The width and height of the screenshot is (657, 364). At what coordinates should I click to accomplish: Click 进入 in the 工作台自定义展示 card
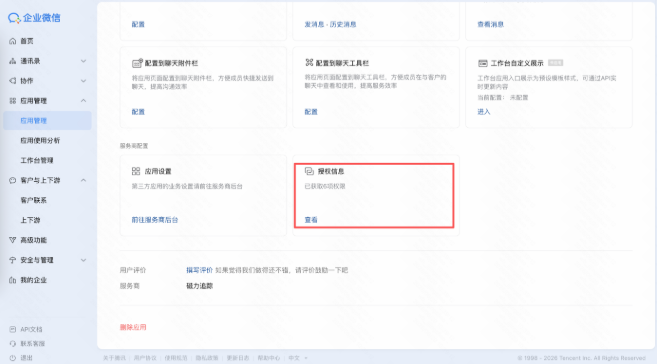point(484,112)
